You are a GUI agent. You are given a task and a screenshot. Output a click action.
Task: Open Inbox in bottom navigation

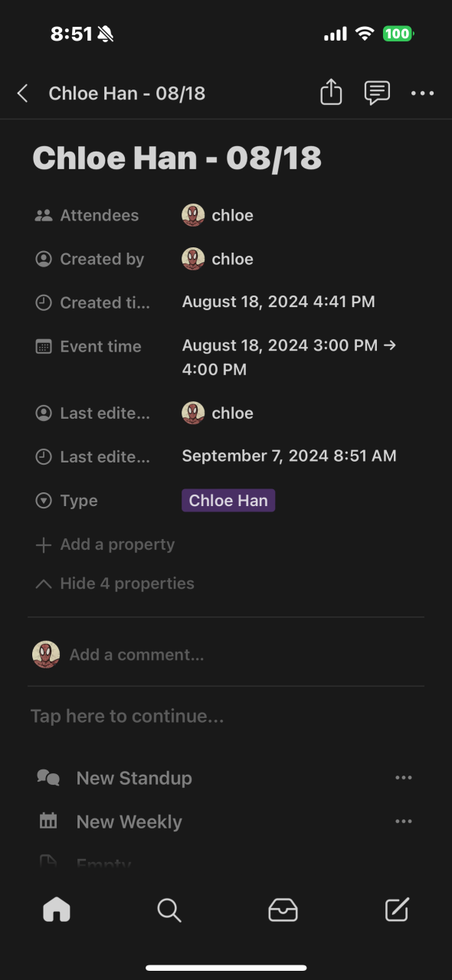(283, 910)
